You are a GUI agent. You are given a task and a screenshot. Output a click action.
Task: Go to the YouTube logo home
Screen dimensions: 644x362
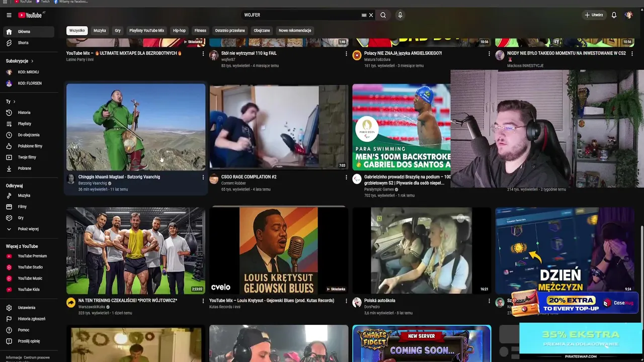31,15
